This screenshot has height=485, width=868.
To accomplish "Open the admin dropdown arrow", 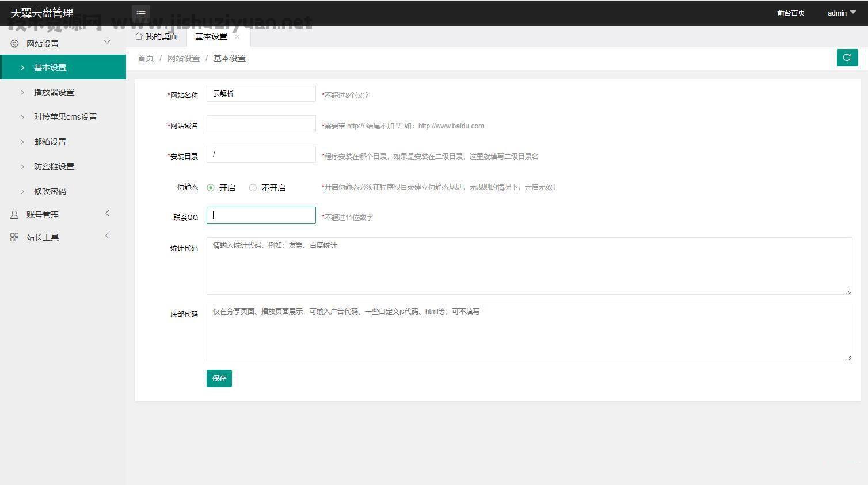I will coord(853,12).
